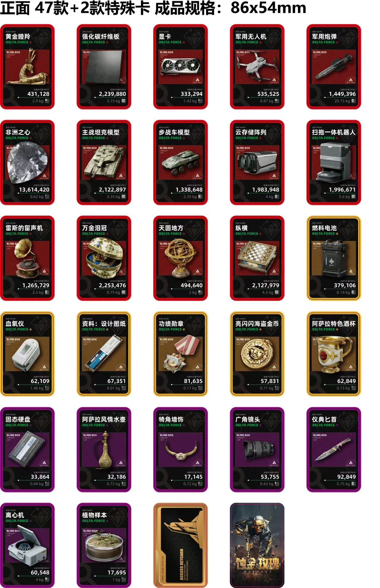Image resolution: width=380 pixels, height=588 pixels.
Task: Open the 蚀金玫瑰 skull poster card
Action: click(257, 545)
